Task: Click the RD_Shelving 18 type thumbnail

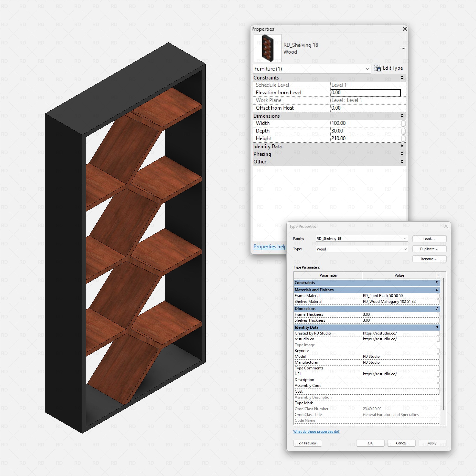Action: tap(268, 48)
